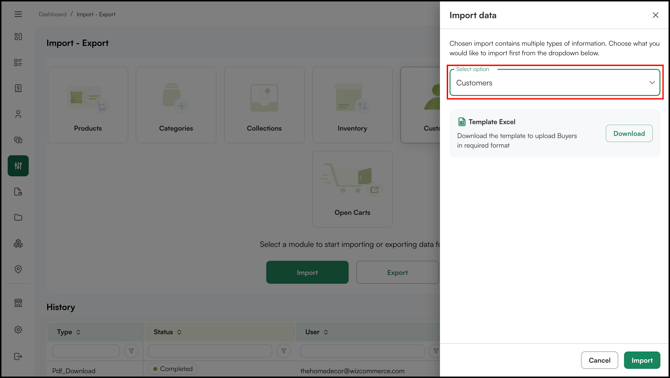Click the logout icon in sidebar
Image resolution: width=670 pixels, height=378 pixels.
[18, 356]
